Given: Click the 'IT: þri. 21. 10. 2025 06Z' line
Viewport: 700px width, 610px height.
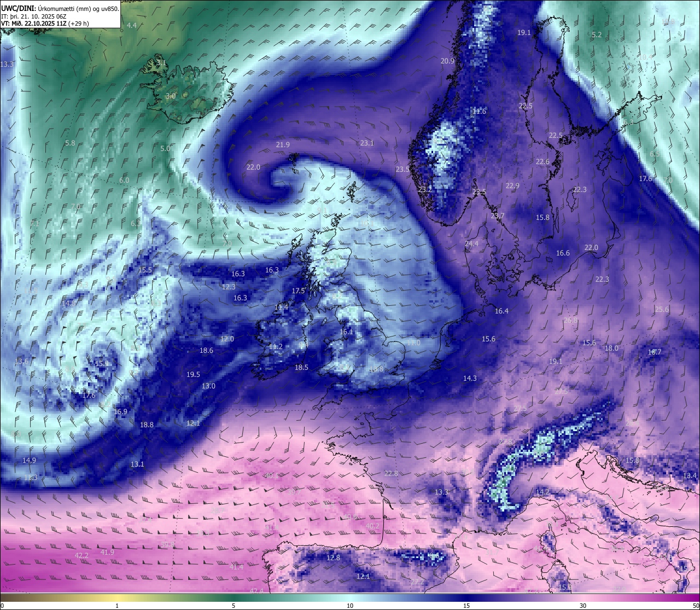Looking at the screenshot, I should point(34,16).
